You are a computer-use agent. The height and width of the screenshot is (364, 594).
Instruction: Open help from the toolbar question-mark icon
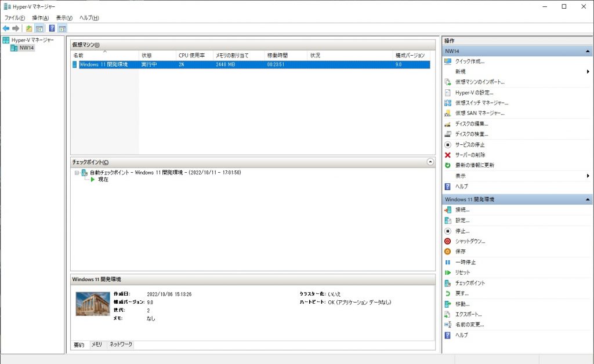tap(52, 28)
